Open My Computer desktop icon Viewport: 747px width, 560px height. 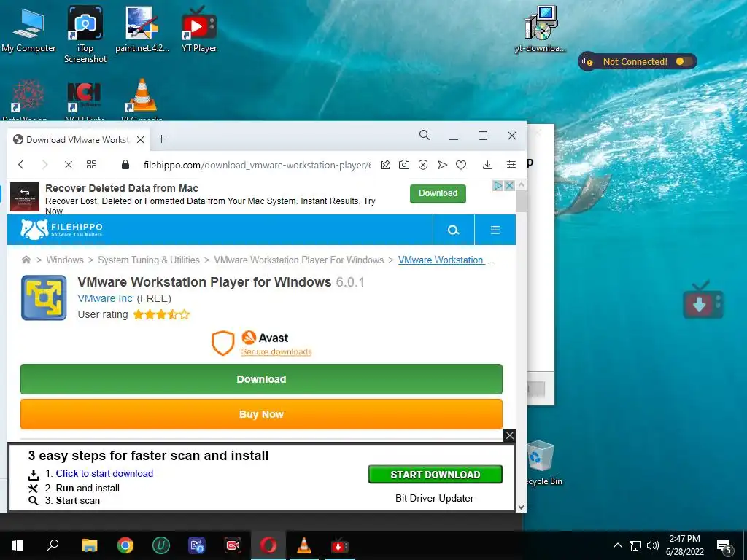28,29
